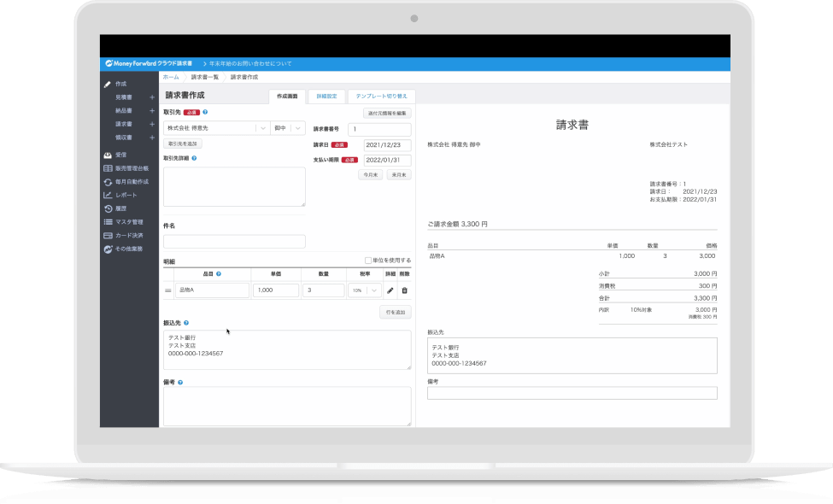Click the 件名 input field
The width and height of the screenshot is (833, 504).
[x=234, y=242]
